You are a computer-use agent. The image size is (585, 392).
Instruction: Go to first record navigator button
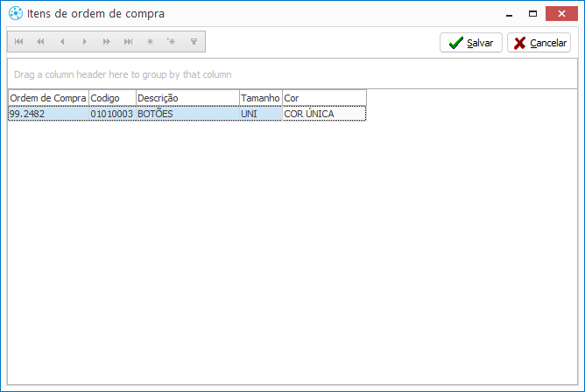tap(19, 42)
